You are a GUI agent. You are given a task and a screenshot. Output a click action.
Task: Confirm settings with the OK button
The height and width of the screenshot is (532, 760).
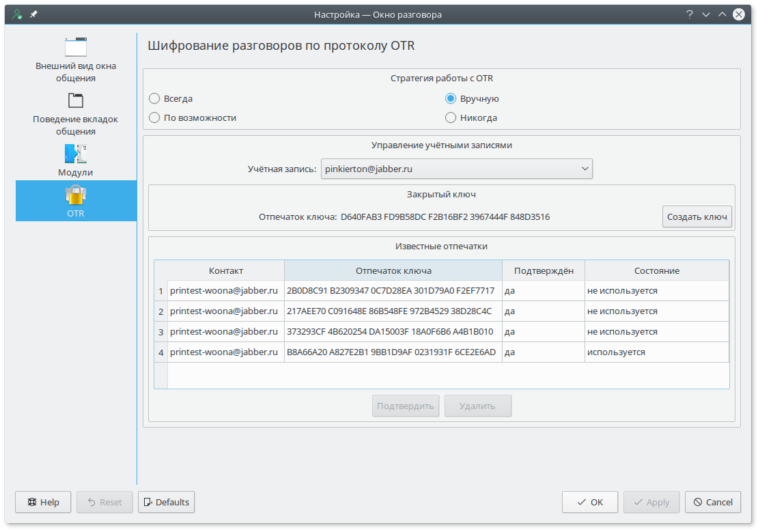(x=590, y=502)
